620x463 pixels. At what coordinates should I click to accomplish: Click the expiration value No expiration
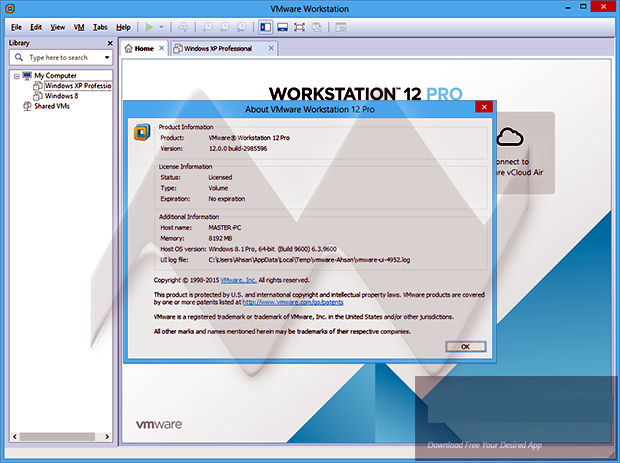tap(227, 199)
